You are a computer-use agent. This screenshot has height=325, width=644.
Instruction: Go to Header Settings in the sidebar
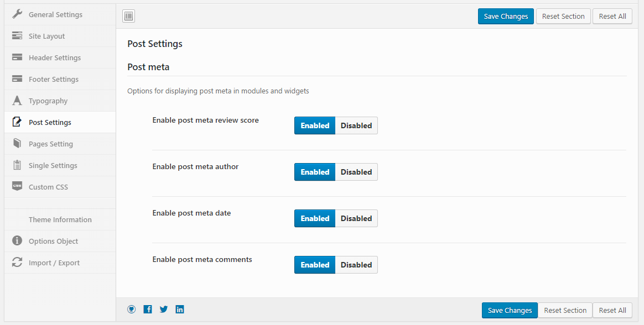point(55,57)
